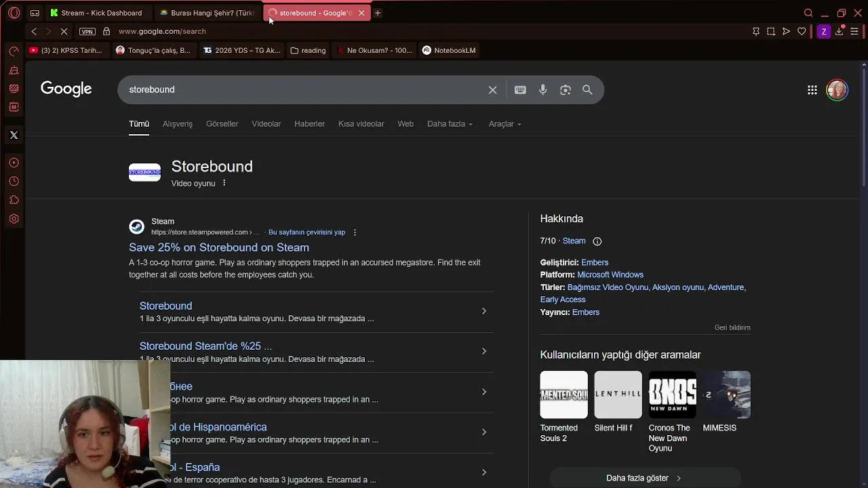Open the Steam result's three-dot options

pos(355,232)
